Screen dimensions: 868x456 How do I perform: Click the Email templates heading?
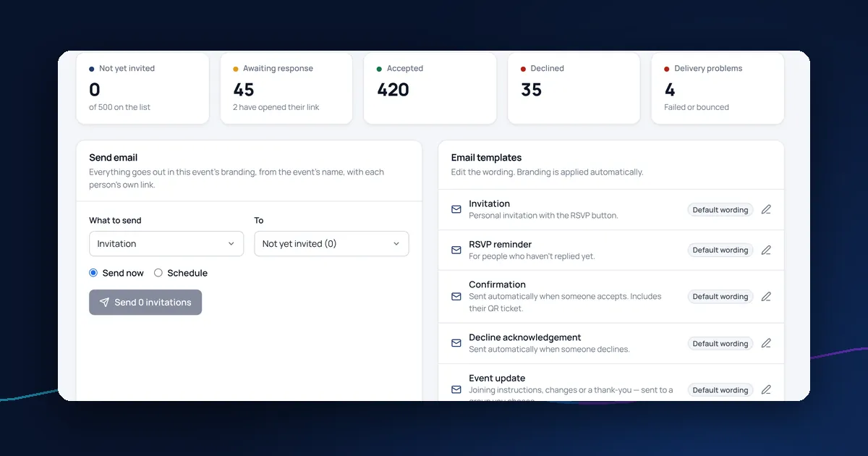tap(487, 158)
